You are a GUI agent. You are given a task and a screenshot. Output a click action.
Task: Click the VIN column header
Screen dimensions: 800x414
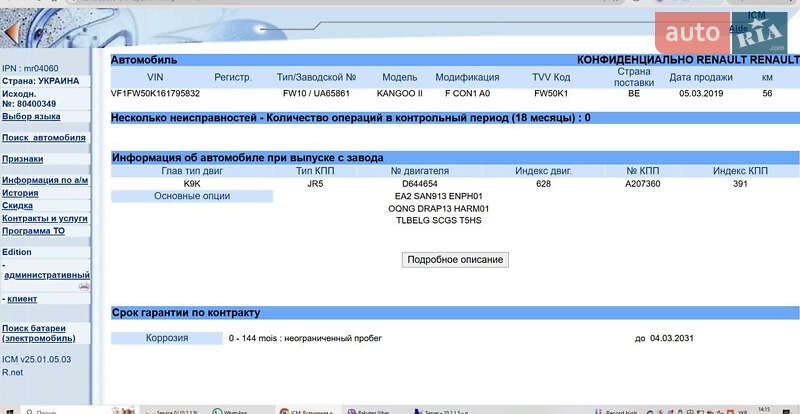pos(155,78)
